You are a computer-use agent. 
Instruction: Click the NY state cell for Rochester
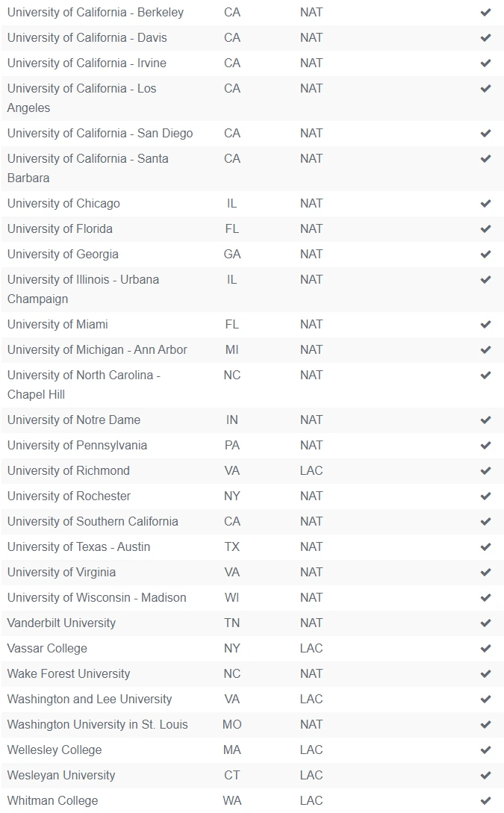coord(232,496)
